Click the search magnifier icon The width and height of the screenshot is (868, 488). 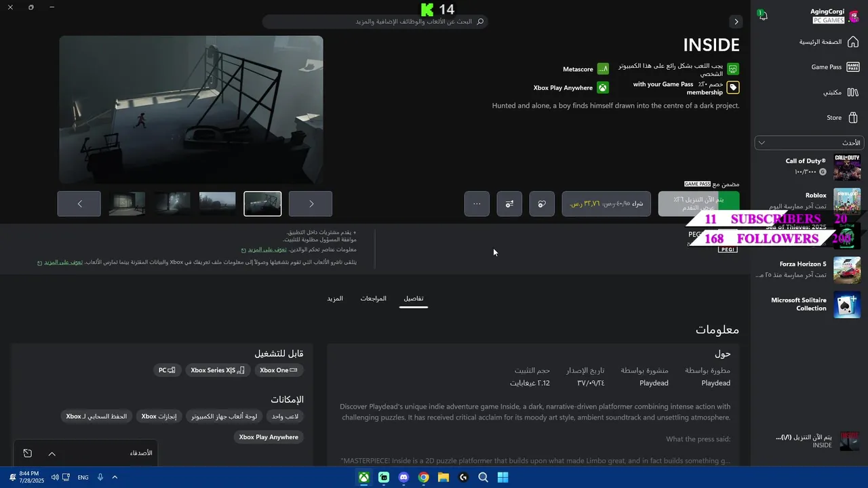tap(481, 22)
